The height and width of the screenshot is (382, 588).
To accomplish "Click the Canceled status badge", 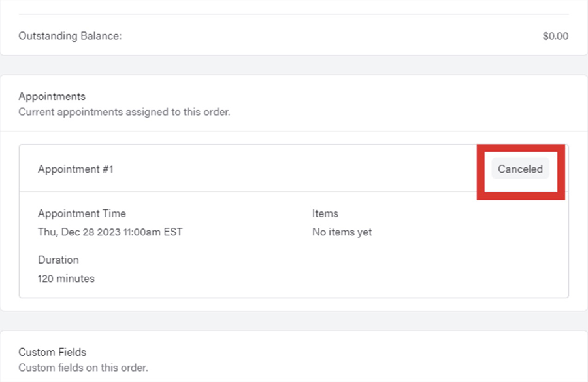I will point(520,169).
